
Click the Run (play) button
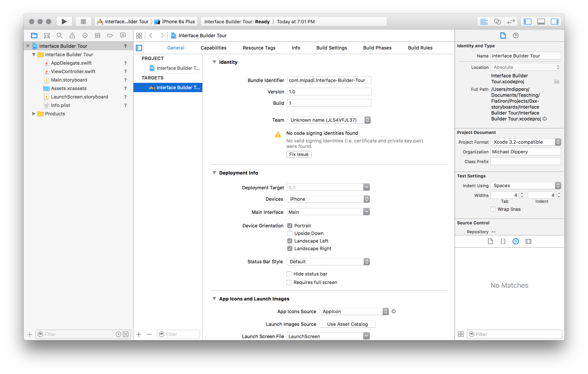(64, 22)
